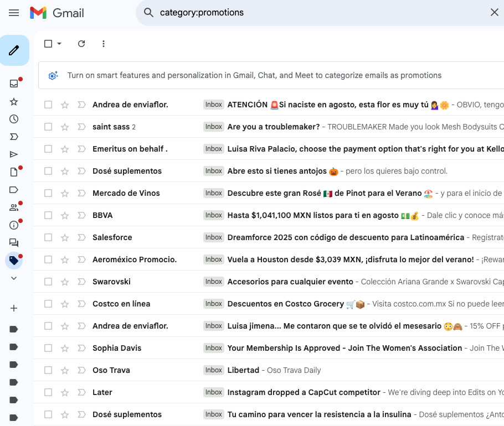Click the search magnifier icon
The image size is (504, 426).
148,13
